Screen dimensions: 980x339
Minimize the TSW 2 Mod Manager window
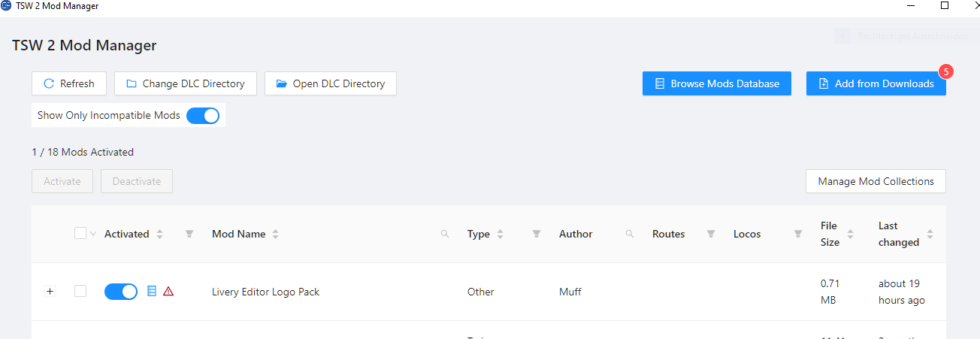tap(911, 6)
